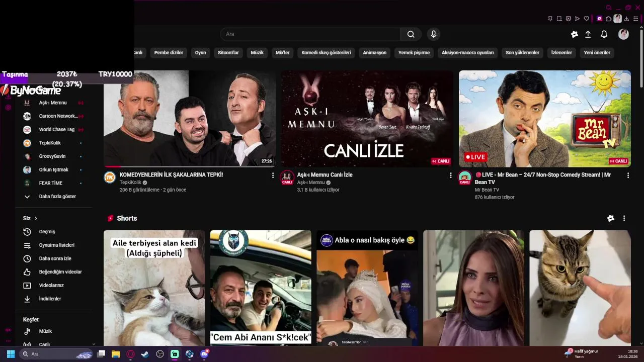Select Son yüklenenler filter chip
Screen dimensions: 644x362
(522, 52)
